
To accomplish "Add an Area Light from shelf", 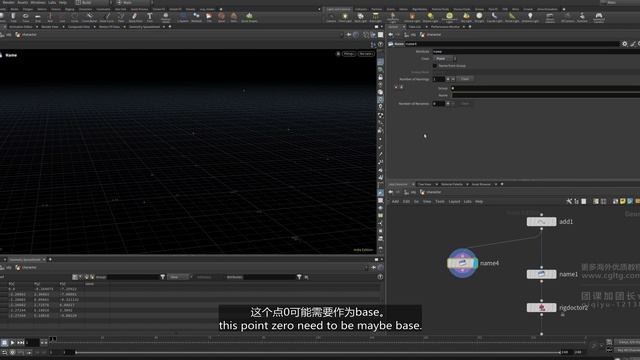I will pos(376,17).
